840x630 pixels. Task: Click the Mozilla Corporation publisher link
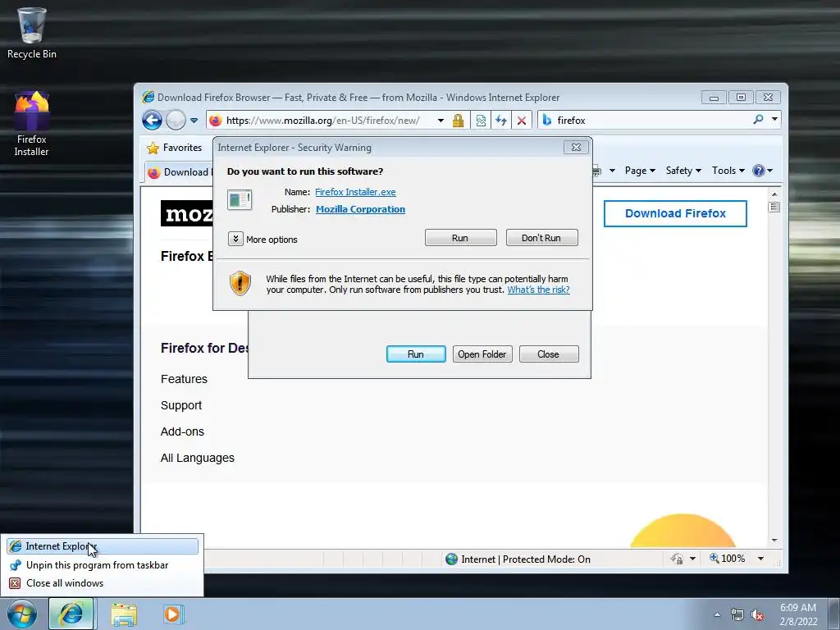[360, 209]
